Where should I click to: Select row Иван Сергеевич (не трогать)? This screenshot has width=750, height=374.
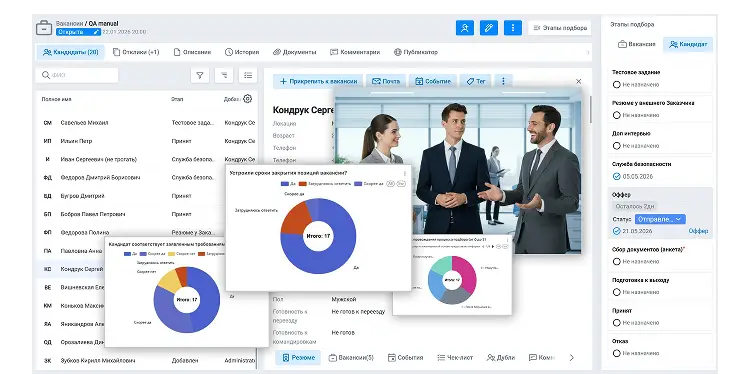click(146, 159)
